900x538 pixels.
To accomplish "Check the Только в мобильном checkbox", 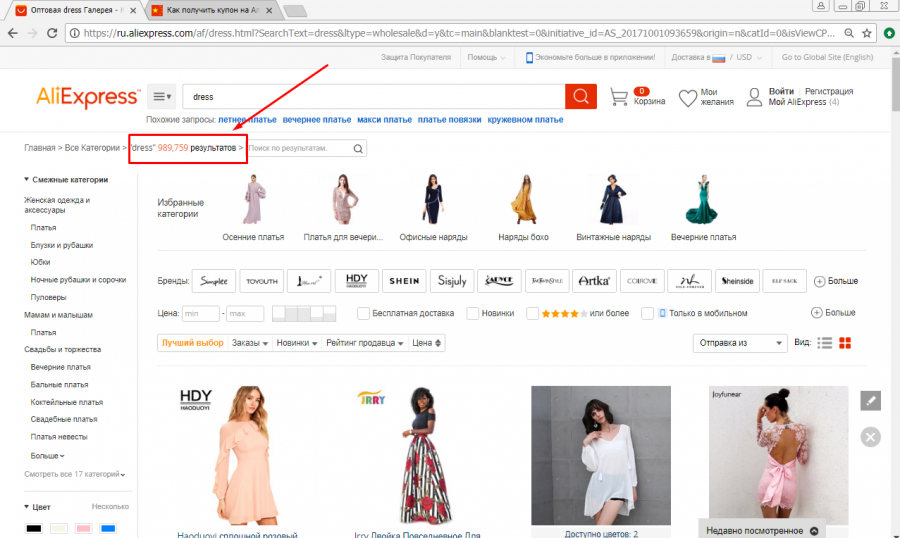I will click(648, 314).
